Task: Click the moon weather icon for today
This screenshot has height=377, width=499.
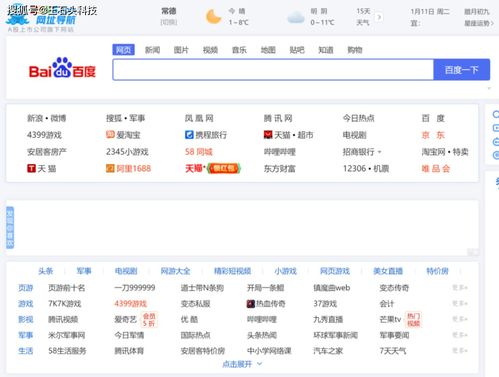Action: pyautogui.click(x=213, y=17)
